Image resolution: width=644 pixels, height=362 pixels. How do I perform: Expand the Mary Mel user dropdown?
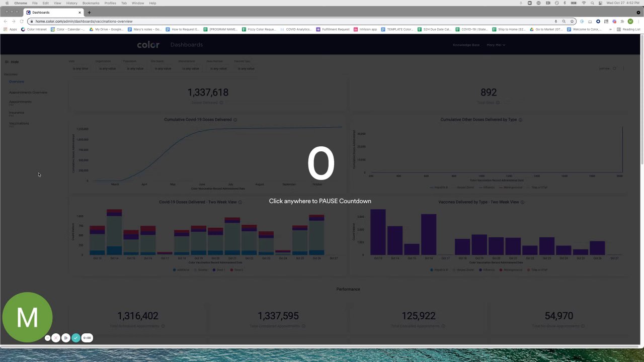496,45
